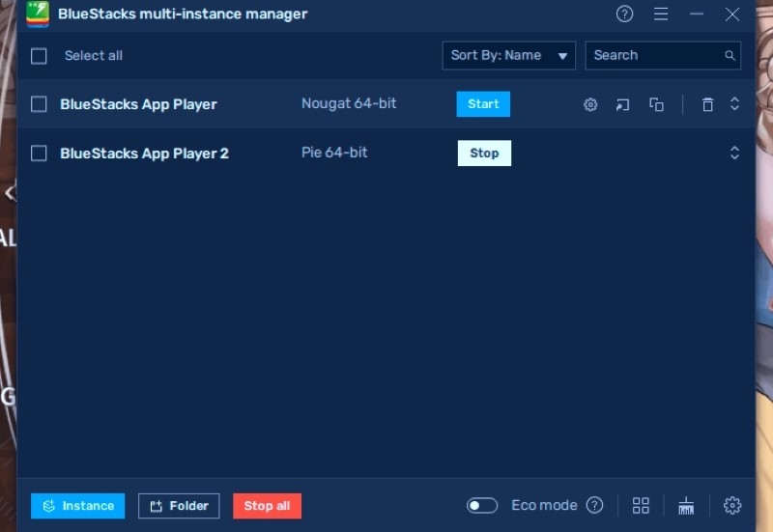The image size is (773, 532).
Task: Tick the Select all checkbox
Action: point(39,56)
